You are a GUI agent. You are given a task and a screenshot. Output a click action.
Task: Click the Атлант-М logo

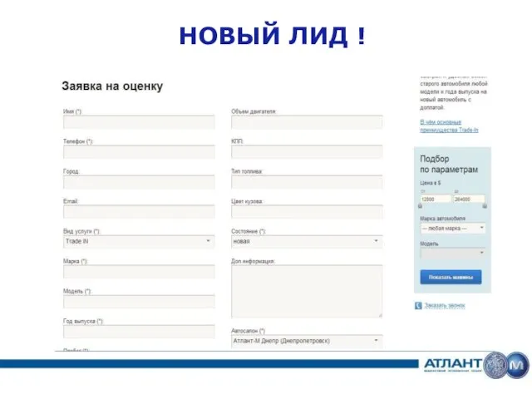(x=476, y=365)
